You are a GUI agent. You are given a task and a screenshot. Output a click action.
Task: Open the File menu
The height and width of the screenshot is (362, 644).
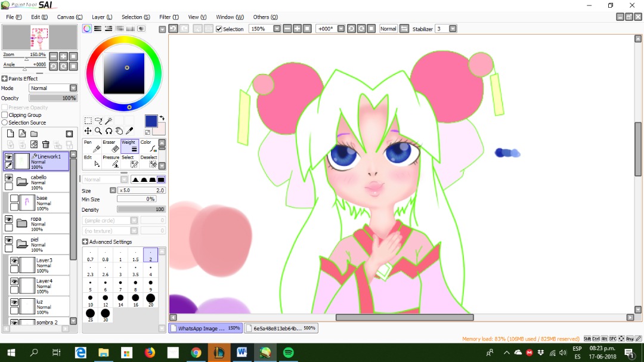click(x=14, y=17)
